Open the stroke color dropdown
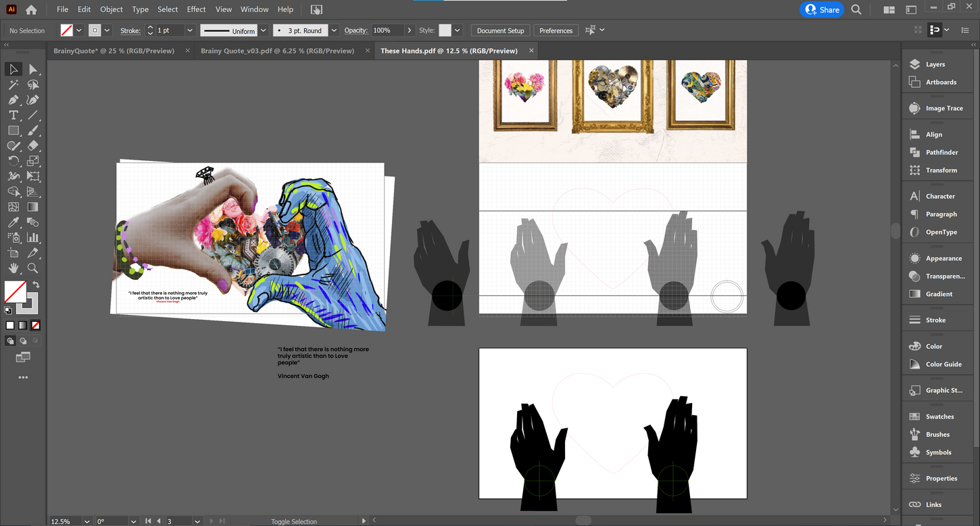The width and height of the screenshot is (980, 526). pyautogui.click(x=107, y=30)
